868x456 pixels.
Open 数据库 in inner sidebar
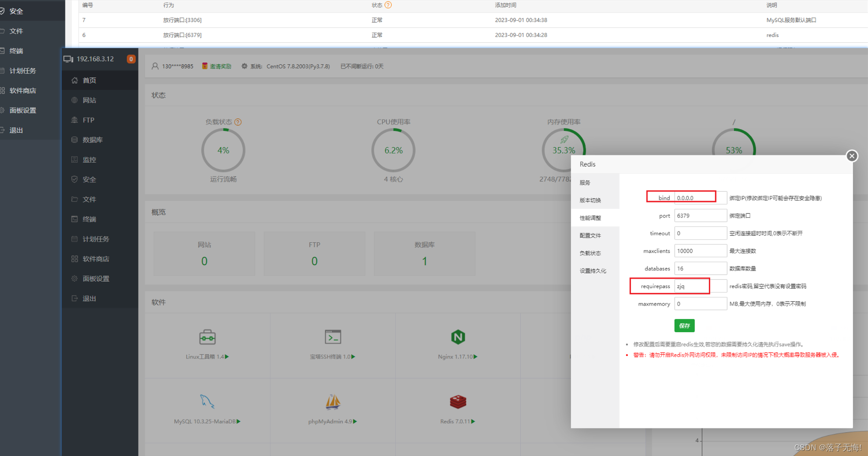pos(100,140)
